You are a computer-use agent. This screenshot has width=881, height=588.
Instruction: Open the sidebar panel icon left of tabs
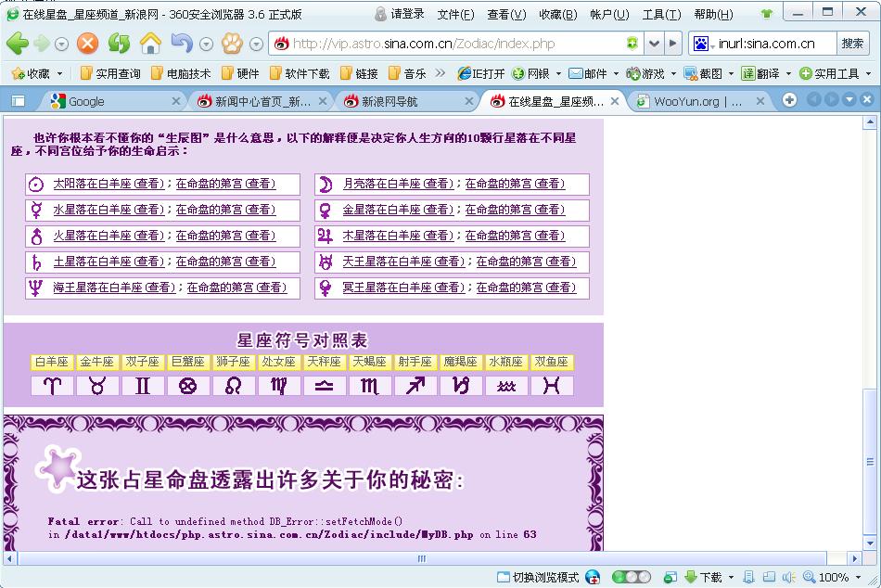coord(18,101)
